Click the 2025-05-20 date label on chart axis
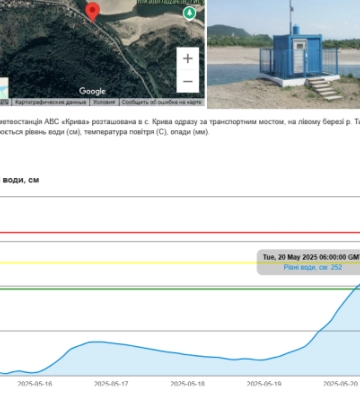Screen dimensions: 360x400 [x=341, y=384]
